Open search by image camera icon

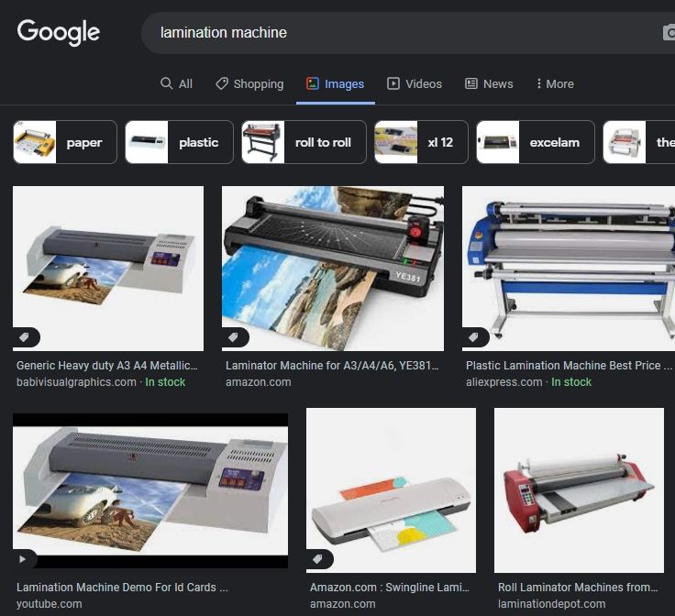point(669,33)
